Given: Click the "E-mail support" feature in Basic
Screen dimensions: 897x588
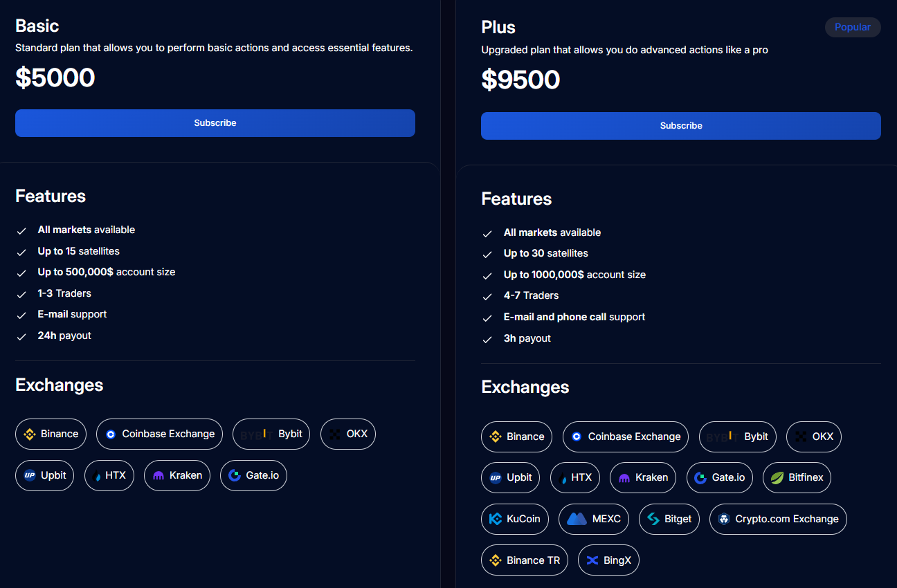Looking at the screenshot, I should click(x=72, y=314).
